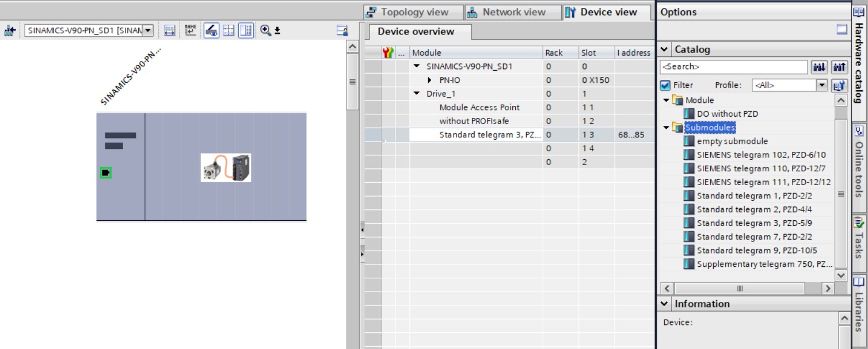Toggle the page break display button
This screenshot has width=868, height=349.
click(229, 30)
